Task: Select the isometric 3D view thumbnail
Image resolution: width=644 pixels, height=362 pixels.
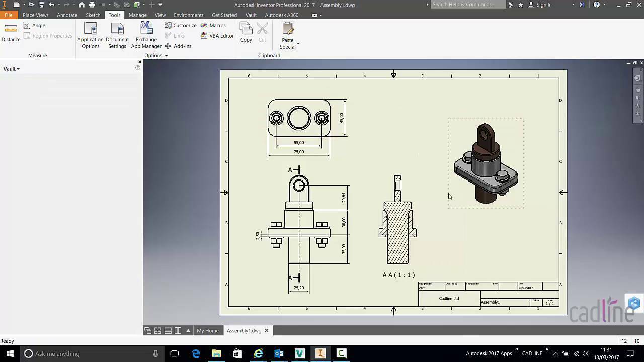Action: pyautogui.click(x=486, y=163)
